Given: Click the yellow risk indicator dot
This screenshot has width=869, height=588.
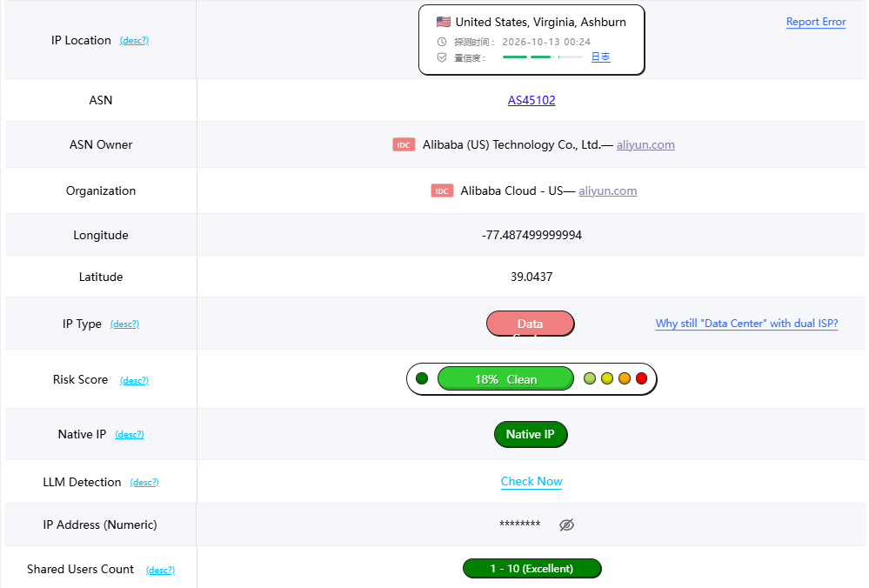Looking at the screenshot, I should tap(607, 378).
